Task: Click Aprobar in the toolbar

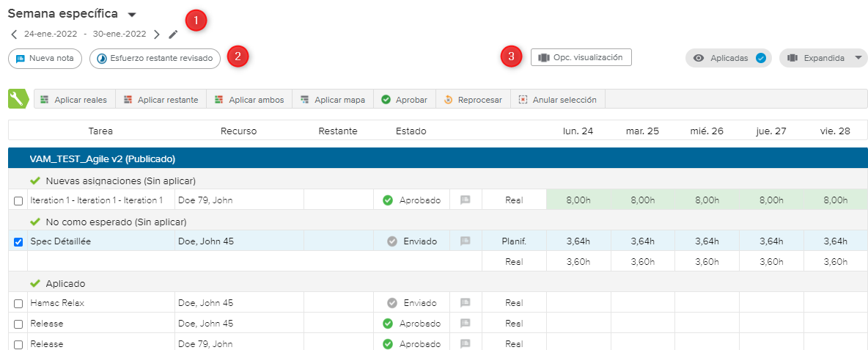Action: [404, 100]
